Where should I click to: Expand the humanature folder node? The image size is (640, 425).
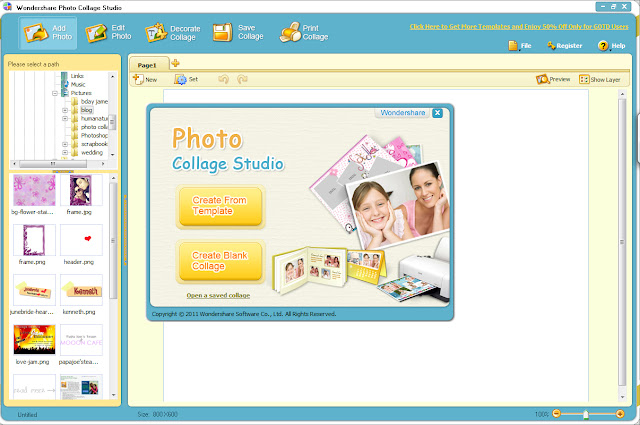tap(65, 118)
